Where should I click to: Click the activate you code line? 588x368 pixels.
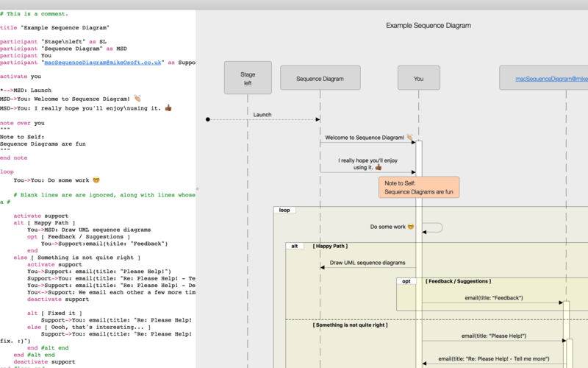(21, 77)
